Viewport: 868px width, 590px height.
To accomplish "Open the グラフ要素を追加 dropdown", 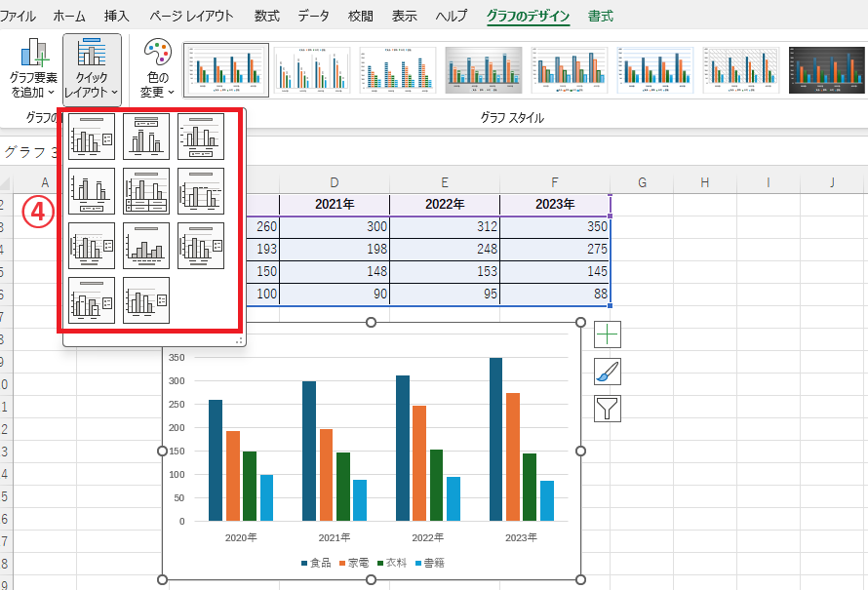I will pos(33,68).
